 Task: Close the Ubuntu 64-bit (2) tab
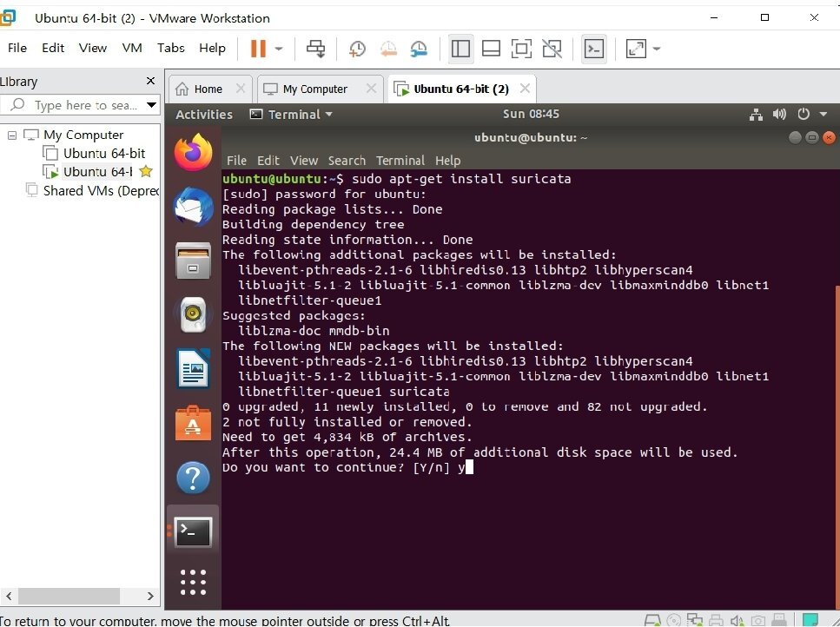coord(525,89)
